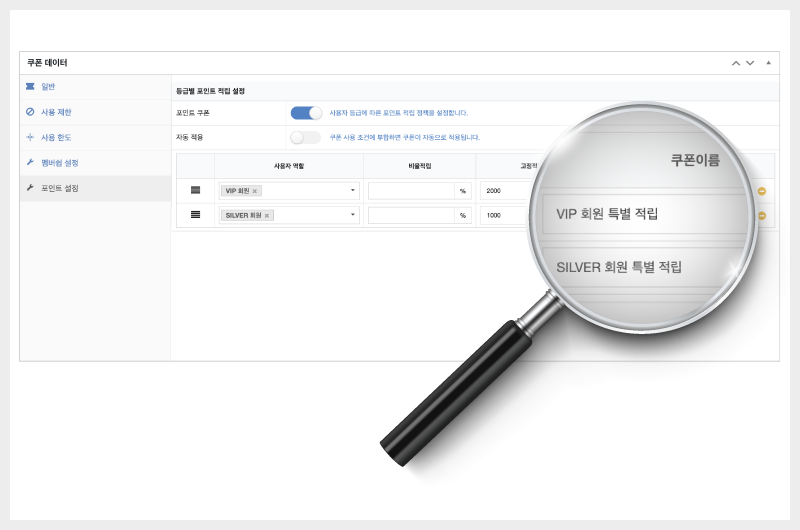This screenshot has height=530, width=800.
Task: Remove the SILVER 회원 tag
Action: (267, 216)
